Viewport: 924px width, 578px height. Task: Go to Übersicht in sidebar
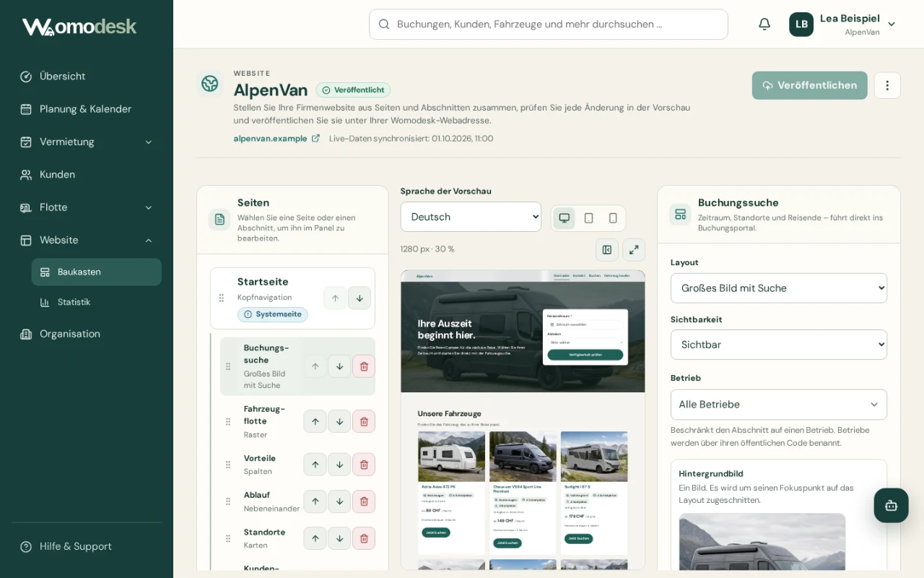[87, 76]
